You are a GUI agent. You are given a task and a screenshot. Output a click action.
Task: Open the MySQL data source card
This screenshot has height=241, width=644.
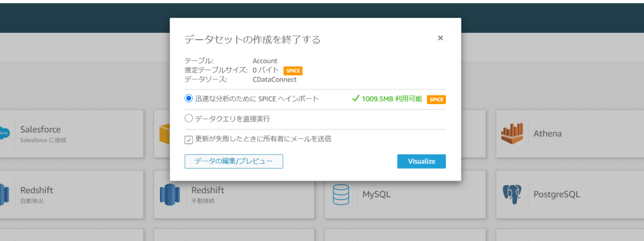pyautogui.click(x=405, y=194)
